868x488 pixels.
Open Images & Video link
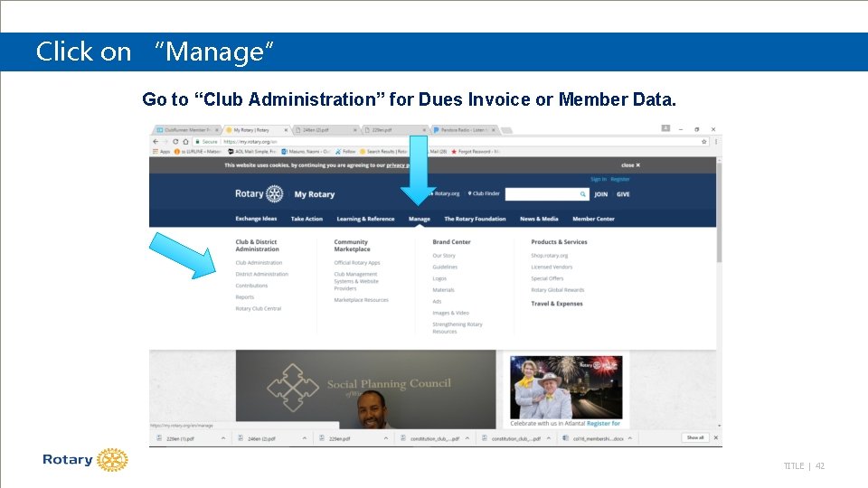click(x=450, y=313)
